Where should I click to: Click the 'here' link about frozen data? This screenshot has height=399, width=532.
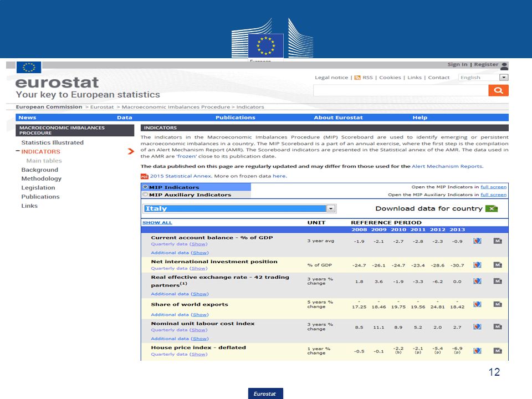[x=279, y=176]
